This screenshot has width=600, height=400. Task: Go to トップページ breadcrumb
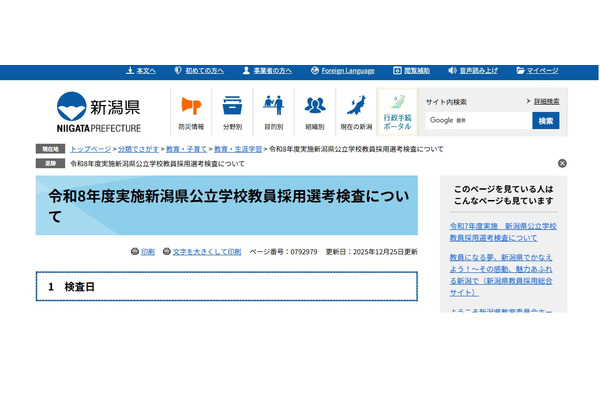pyautogui.click(x=90, y=149)
